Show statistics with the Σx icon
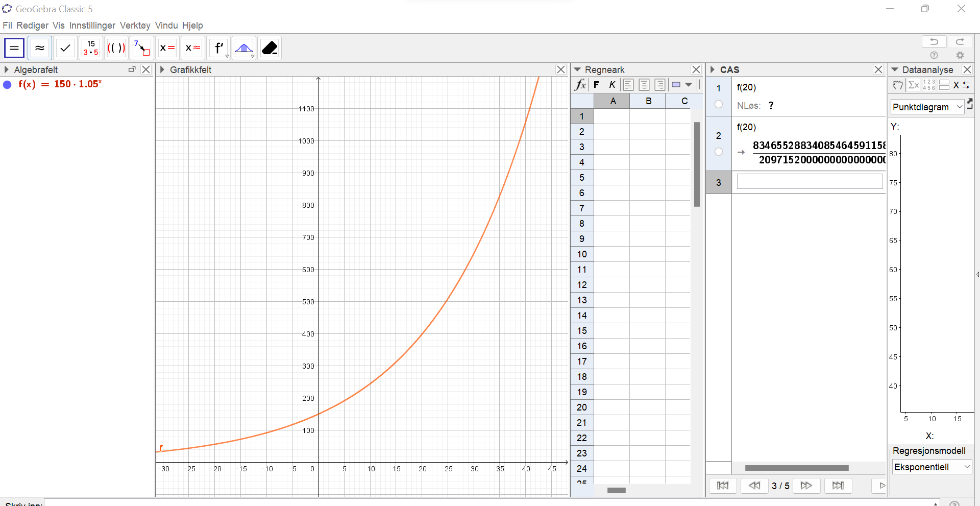 914,85
